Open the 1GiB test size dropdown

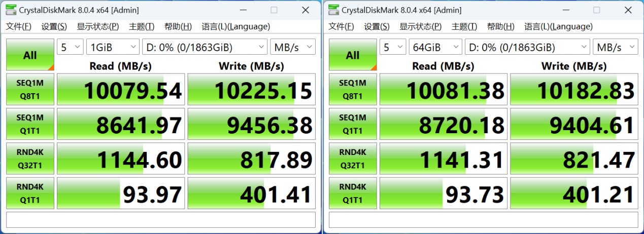(x=113, y=48)
